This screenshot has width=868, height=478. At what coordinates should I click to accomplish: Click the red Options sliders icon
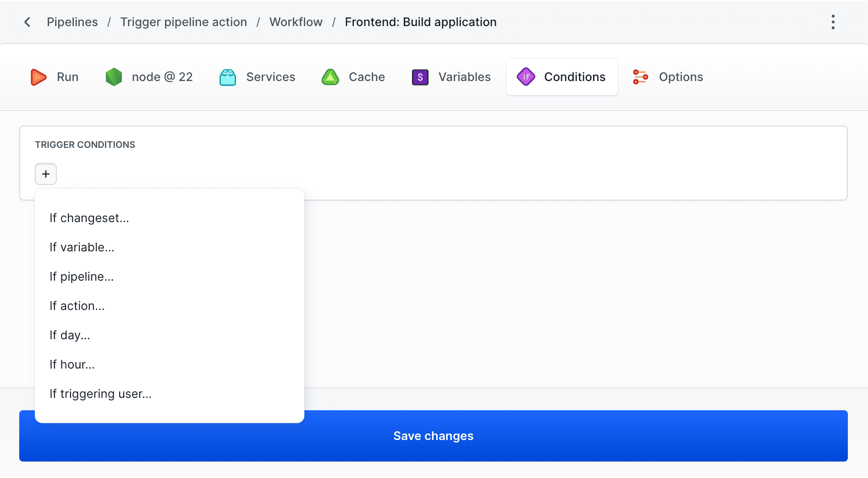(x=640, y=77)
